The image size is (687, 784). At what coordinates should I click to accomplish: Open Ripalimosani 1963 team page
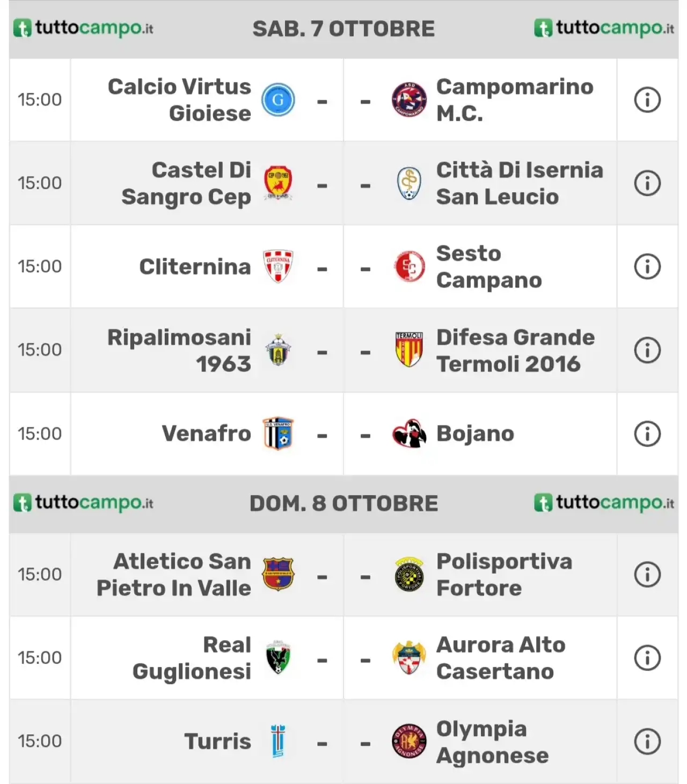coord(179,350)
